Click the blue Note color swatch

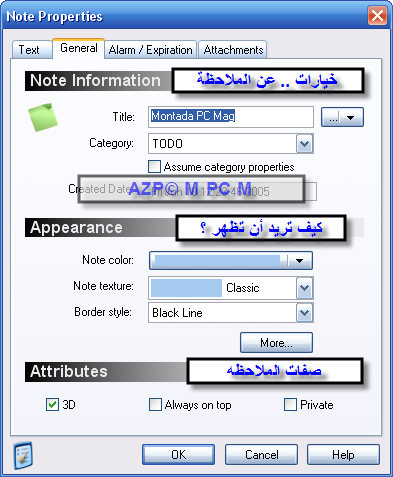click(218, 260)
